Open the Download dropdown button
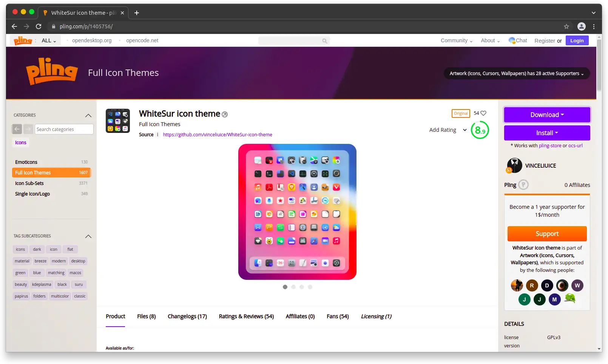 [547, 115]
